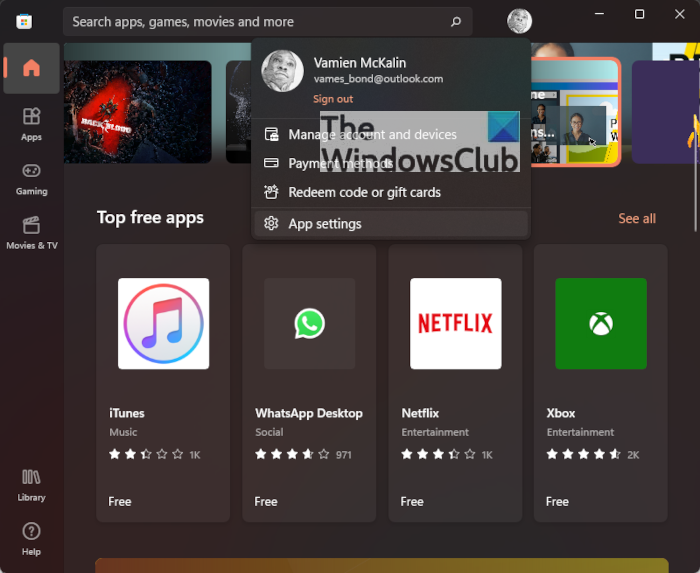Open the Netflix app icon
Image resolution: width=700 pixels, height=573 pixels.
(455, 324)
